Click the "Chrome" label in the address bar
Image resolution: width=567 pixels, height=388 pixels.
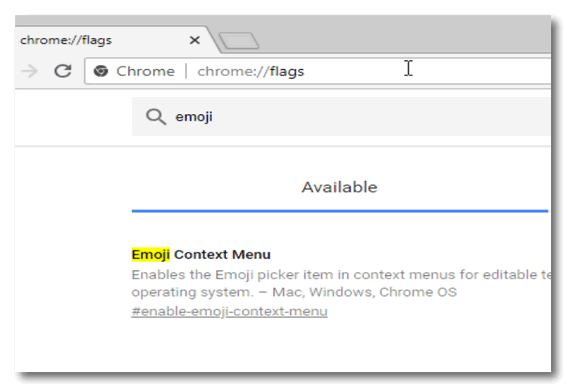[145, 71]
